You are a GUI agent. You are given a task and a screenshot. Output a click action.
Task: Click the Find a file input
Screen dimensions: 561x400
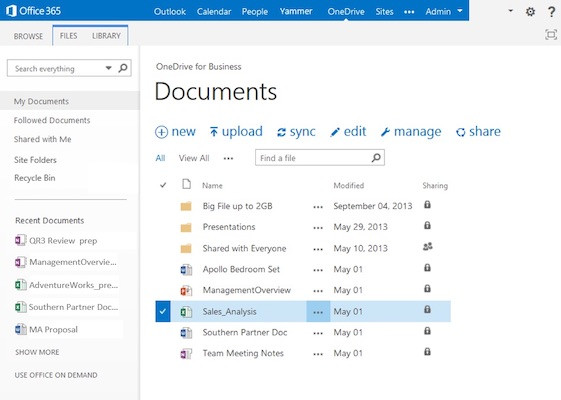point(320,158)
